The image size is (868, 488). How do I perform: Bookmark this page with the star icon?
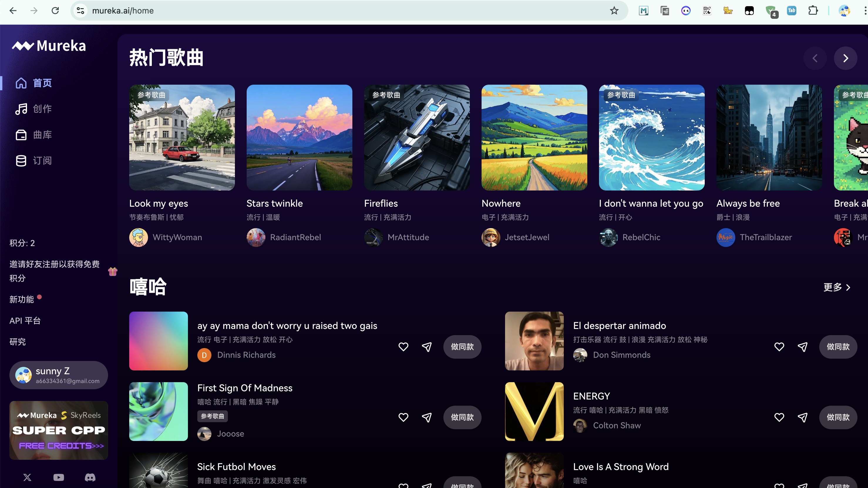click(614, 11)
